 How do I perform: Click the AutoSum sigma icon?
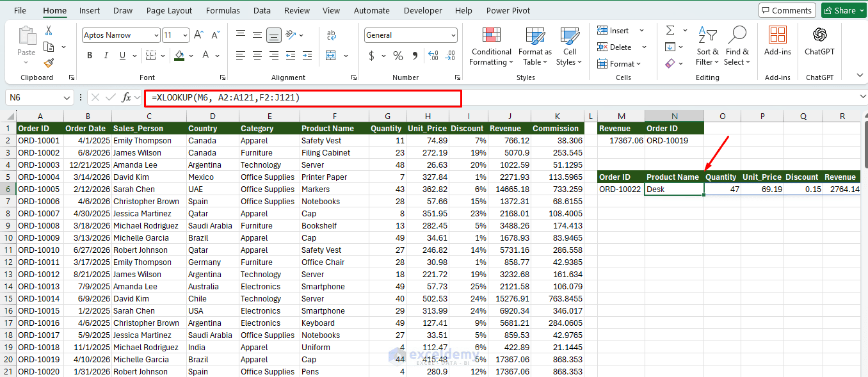[670, 30]
